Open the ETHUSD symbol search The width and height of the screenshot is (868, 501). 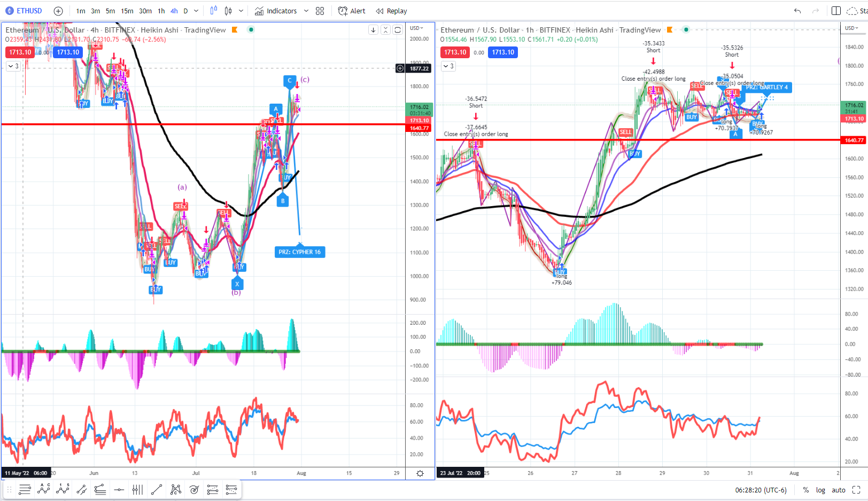24,11
